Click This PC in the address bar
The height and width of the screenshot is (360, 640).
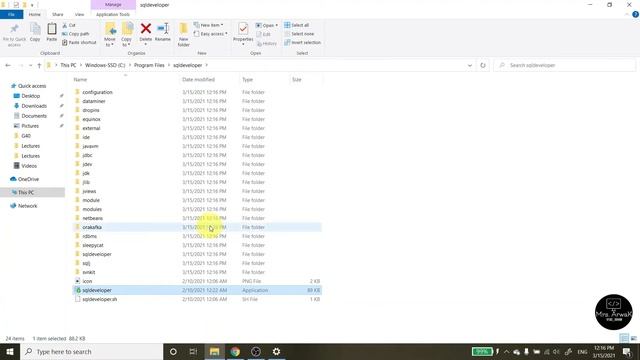tap(68, 65)
